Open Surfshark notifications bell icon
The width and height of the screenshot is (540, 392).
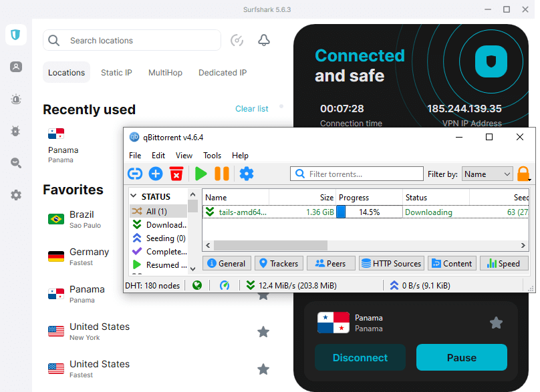click(x=264, y=40)
